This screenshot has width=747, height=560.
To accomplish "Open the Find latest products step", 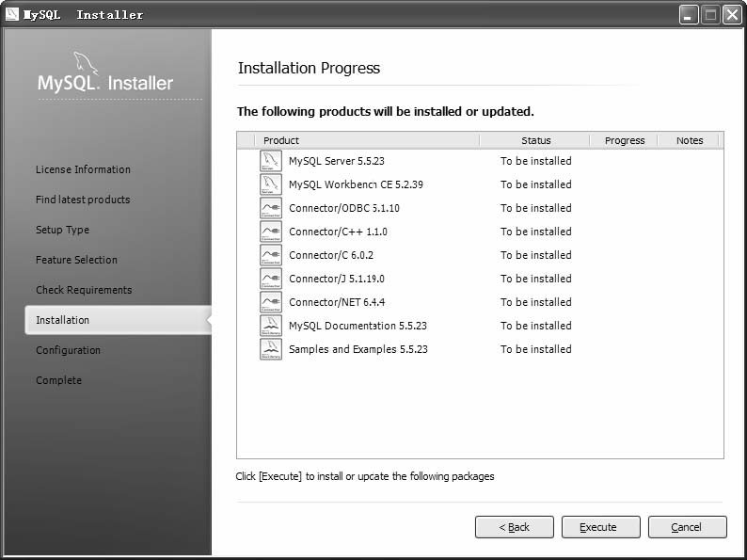I will click(x=83, y=200).
